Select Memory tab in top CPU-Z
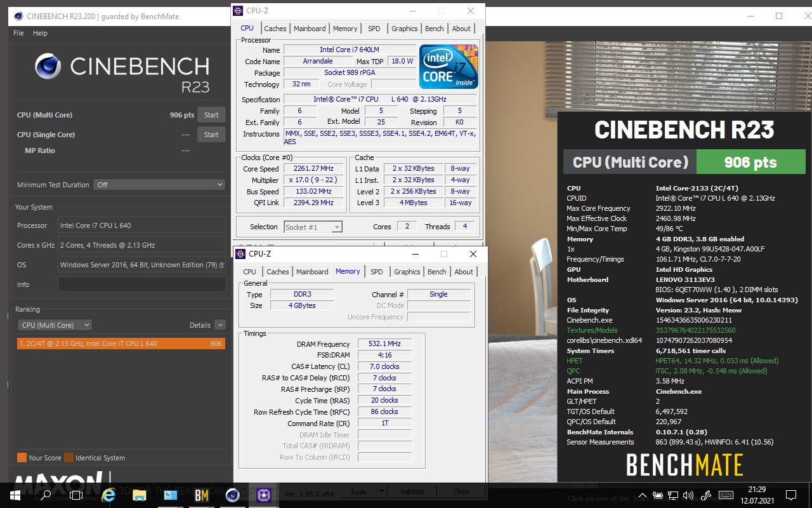 (345, 29)
